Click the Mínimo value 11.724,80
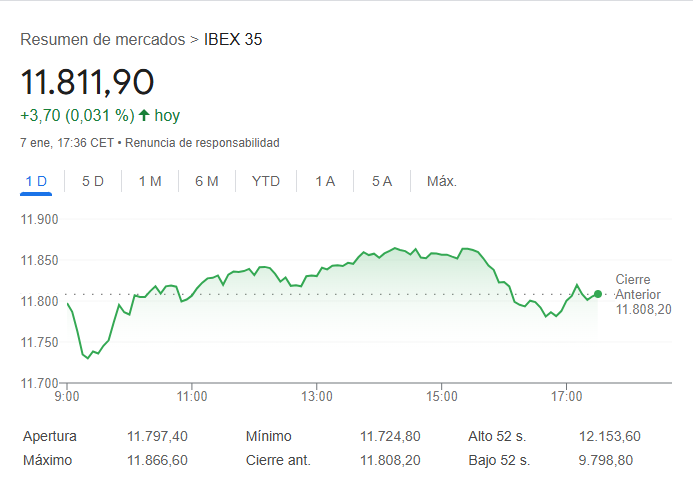Image resolution: width=693 pixels, height=482 pixels. point(390,436)
